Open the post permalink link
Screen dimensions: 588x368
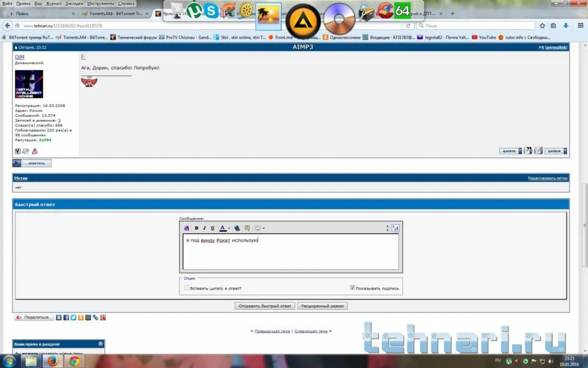tap(555, 47)
